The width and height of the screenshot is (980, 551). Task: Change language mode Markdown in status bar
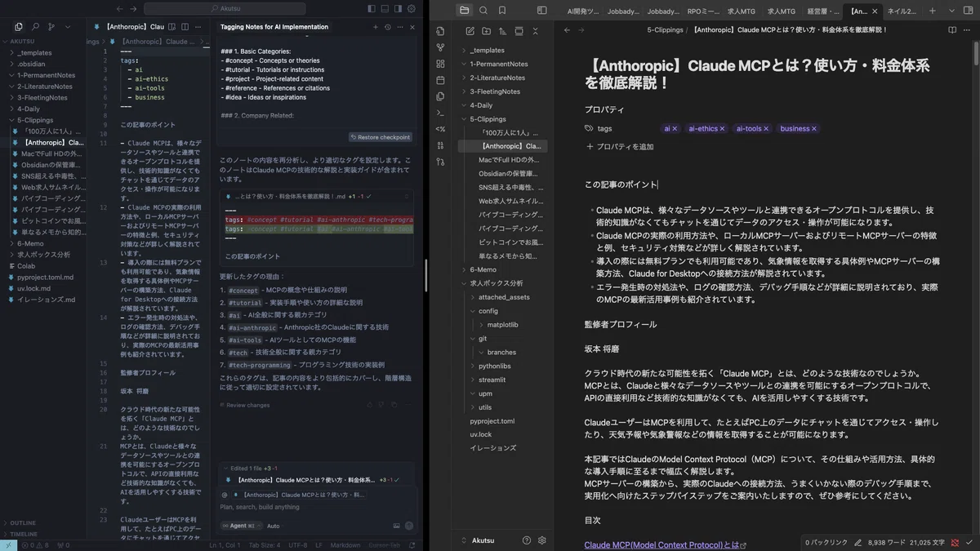click(x=345, y=545)
